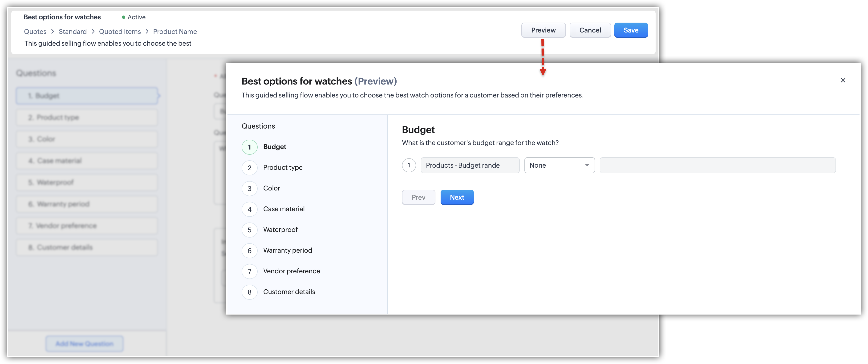Close the preview dialog with X icon
868x364 pixels.
pos(843,80)
